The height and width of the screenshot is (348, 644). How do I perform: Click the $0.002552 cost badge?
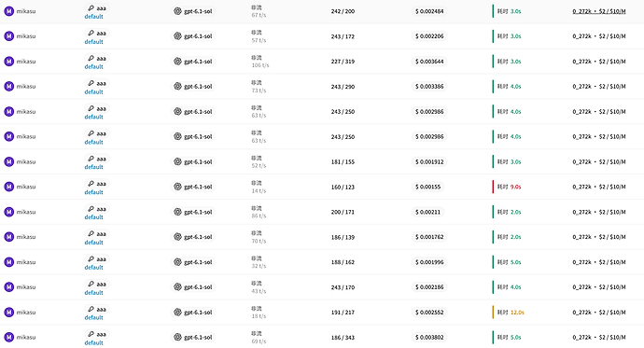[429, 313]
